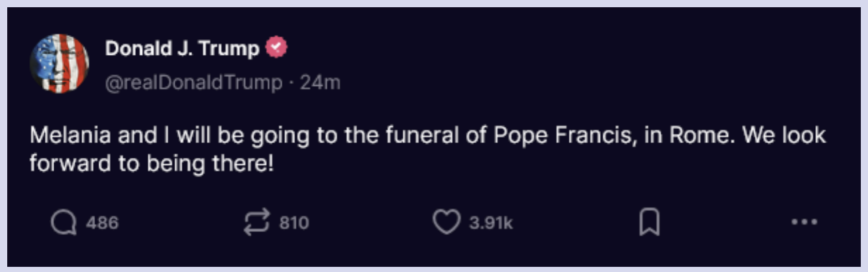This screenshot has width=868, height=272.
Task: Click "We look" at end of first line
Action: 784,135
